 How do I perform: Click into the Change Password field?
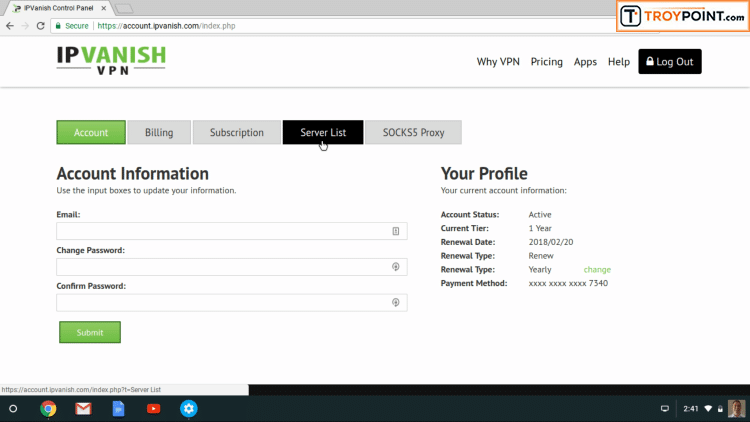coord(225,267)
